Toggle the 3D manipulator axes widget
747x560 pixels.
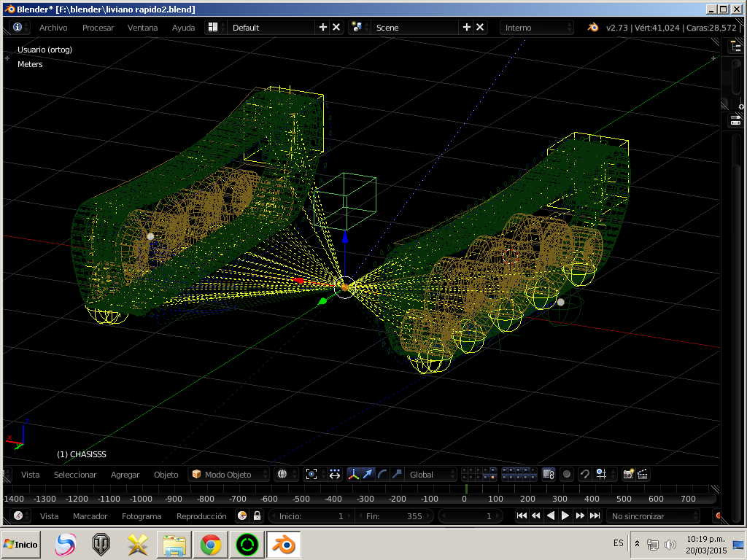click(x=354, y=474)
